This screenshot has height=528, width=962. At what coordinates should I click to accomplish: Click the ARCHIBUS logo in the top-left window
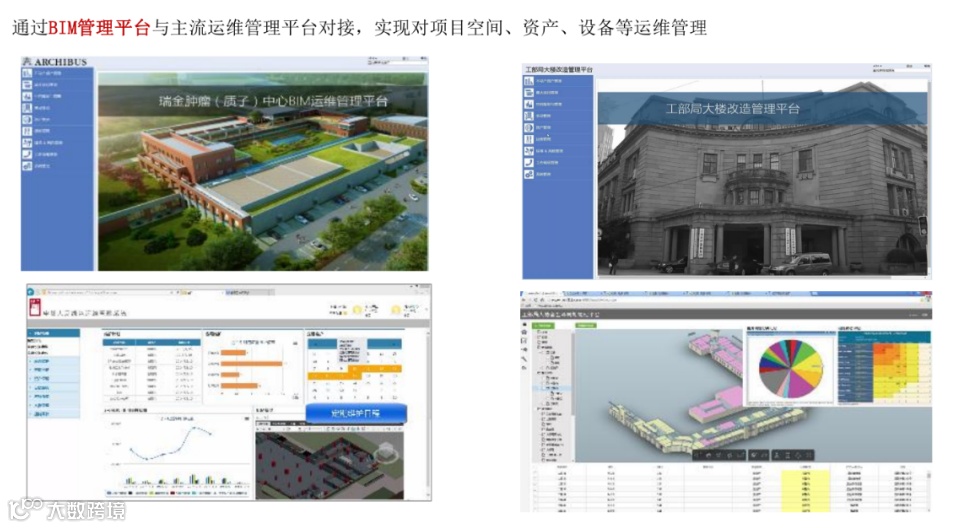tap(55, 62)
